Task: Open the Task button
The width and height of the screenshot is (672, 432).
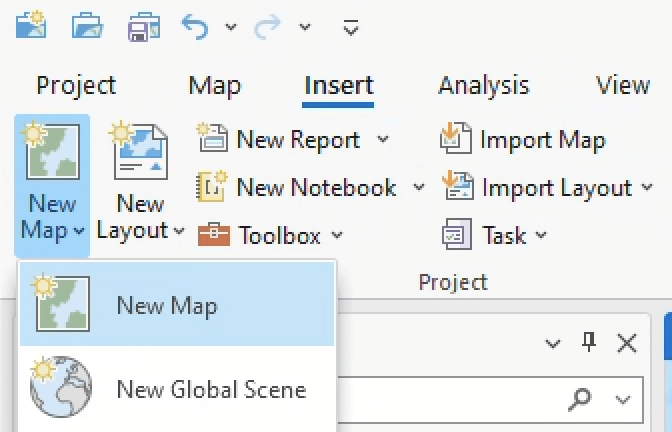Action: point(458,236)
